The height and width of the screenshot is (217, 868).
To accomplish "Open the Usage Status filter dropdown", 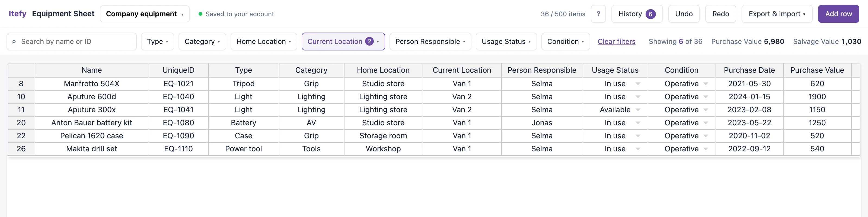I will point(506,42).
